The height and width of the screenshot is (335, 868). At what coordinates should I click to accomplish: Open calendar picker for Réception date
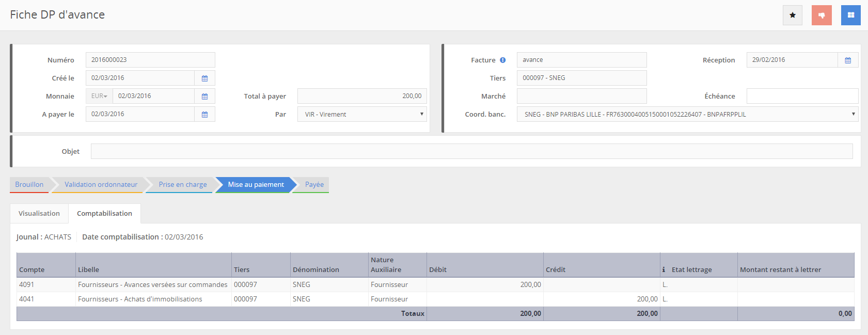click(847, 60)
